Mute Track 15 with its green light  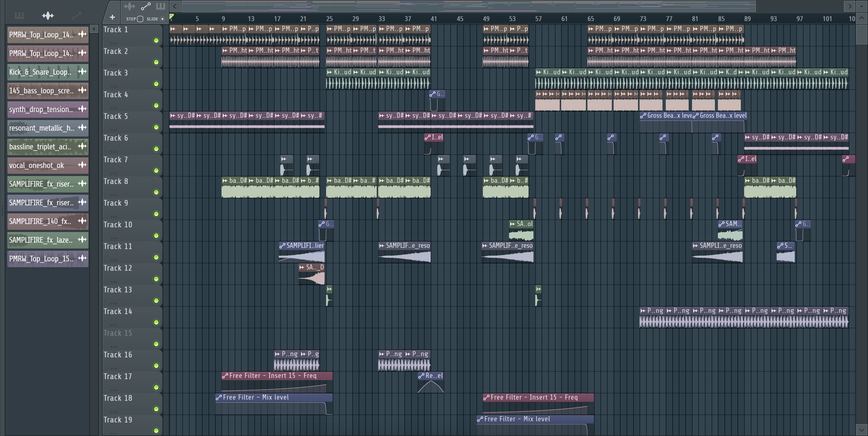tap(156, 344)
